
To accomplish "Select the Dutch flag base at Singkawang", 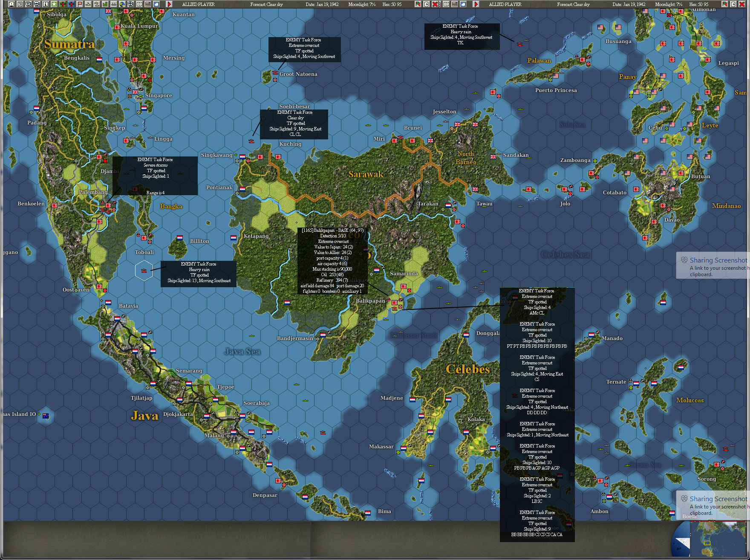I will [x=242, y=157].
